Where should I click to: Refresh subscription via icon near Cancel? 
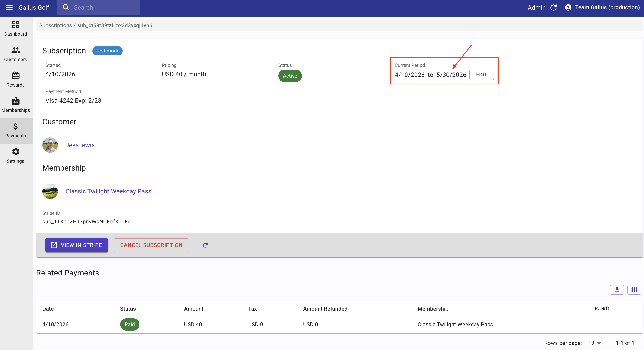[x=205, y=245]
